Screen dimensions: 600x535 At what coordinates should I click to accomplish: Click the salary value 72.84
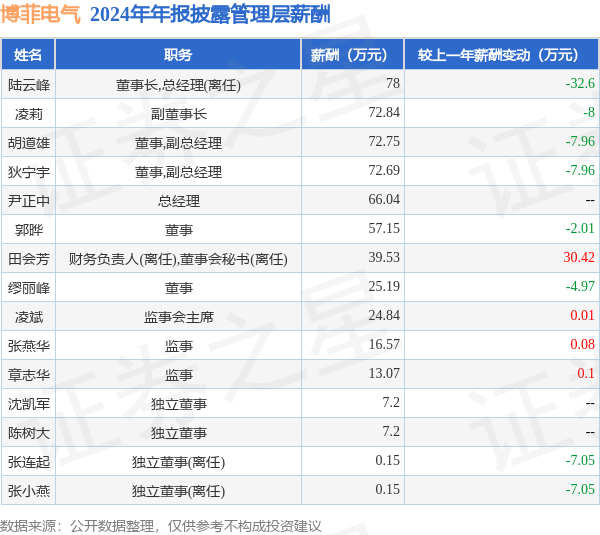pyautogui.click(x=384, y=113)
